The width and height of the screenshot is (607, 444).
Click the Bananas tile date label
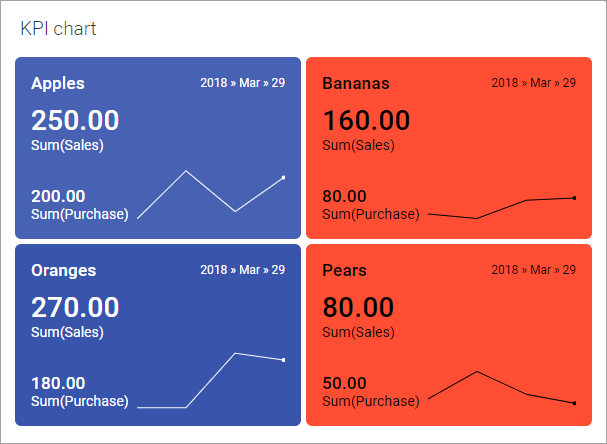point(533,83)
